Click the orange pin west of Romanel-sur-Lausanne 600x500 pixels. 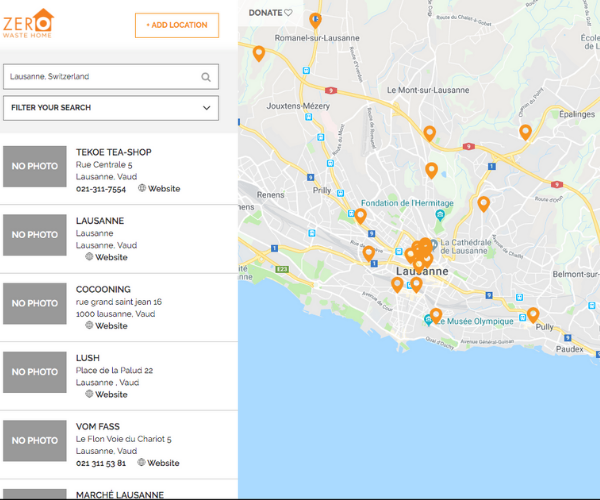(259, 54)
